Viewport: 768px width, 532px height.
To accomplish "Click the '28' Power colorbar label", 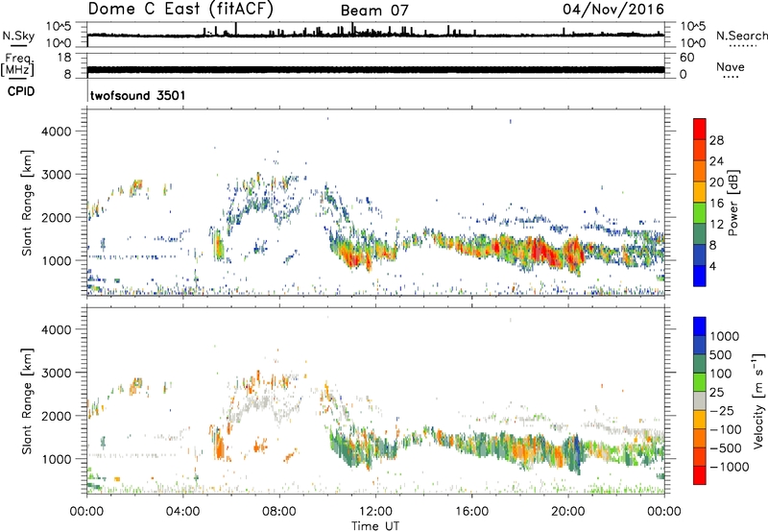I will (x=716, y=140).
